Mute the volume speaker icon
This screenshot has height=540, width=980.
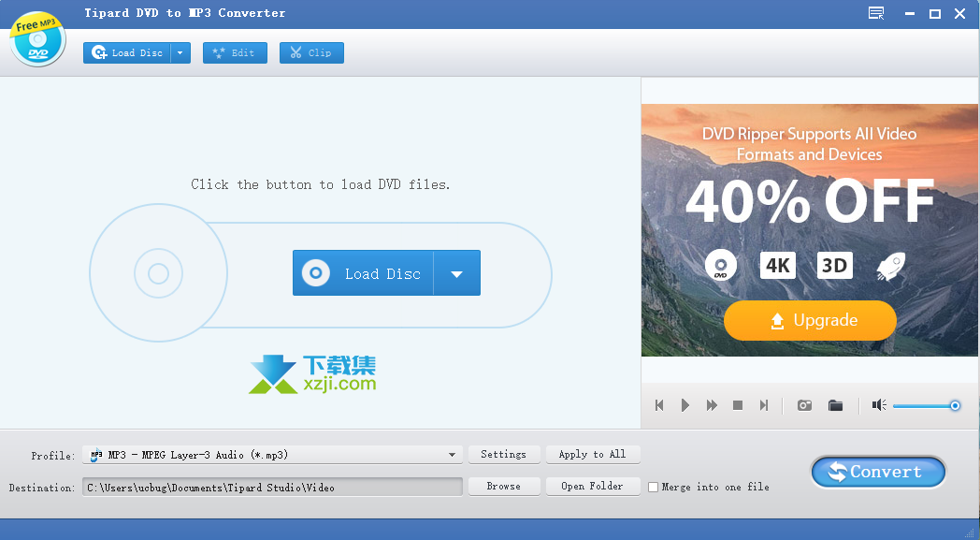coord(879,405)
